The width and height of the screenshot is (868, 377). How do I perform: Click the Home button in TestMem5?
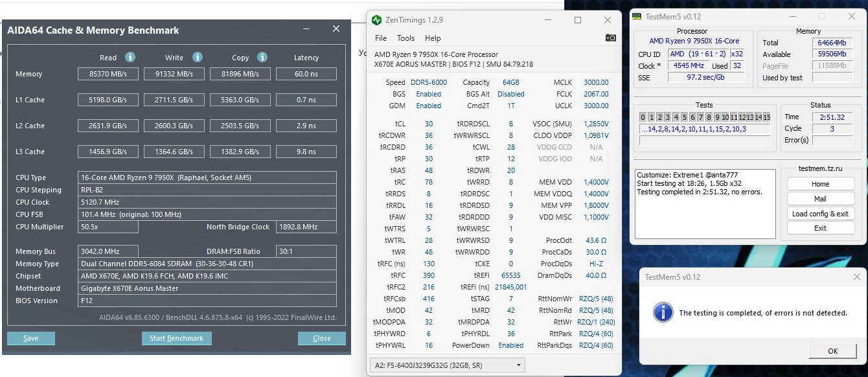click(820, 184)
